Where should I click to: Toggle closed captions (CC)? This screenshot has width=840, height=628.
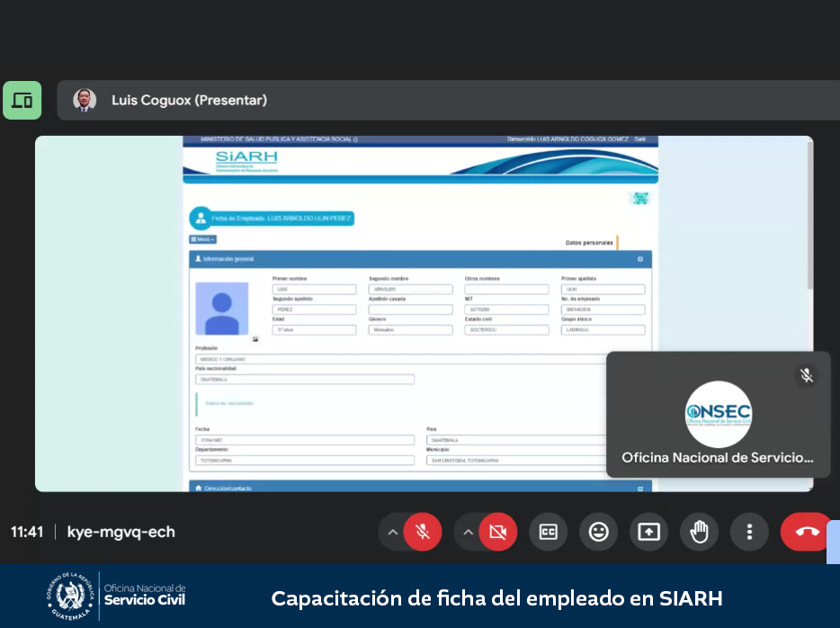tap(548, 532)
